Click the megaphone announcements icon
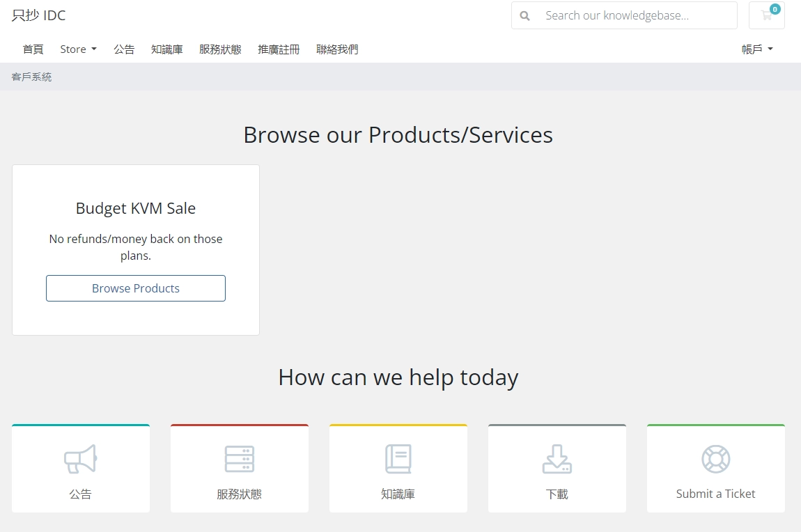Viewport: 801px width, 532px height. tap(81, 459)
